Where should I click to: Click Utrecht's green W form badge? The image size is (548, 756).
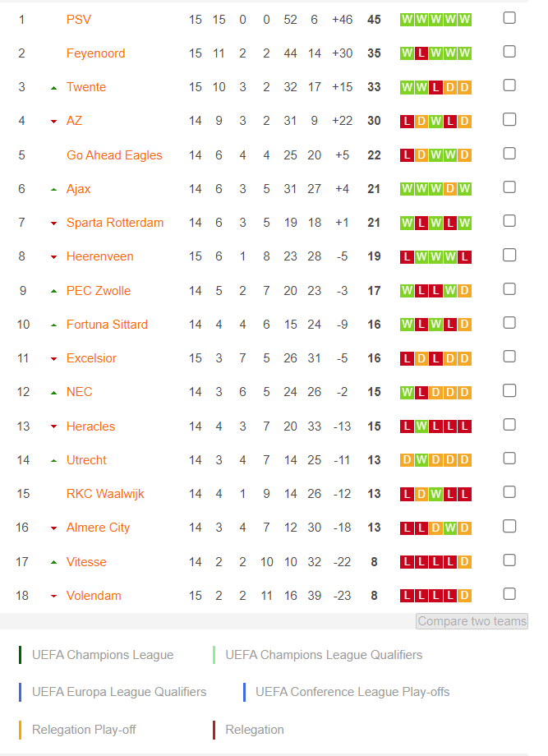point(421,460)
